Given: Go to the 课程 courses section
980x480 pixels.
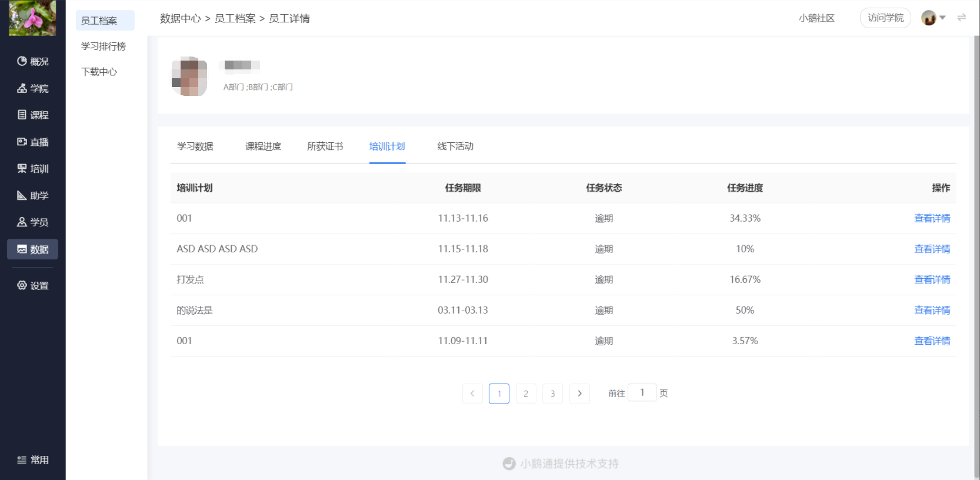Looking at the screenshot, I should point(32,115).
